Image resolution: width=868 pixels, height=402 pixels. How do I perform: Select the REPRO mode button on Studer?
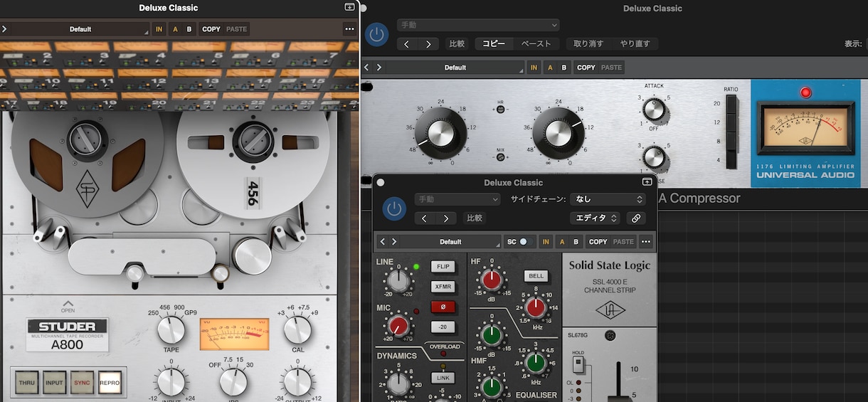tap(110, 383)
